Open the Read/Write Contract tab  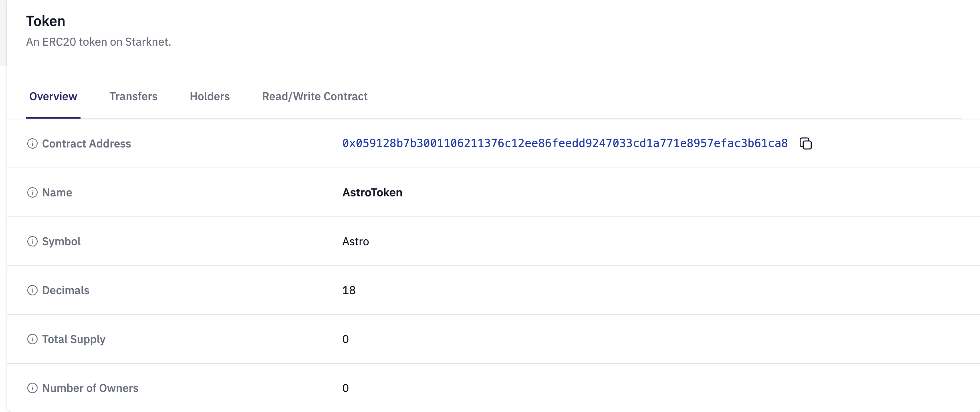[x=315, y=97]
